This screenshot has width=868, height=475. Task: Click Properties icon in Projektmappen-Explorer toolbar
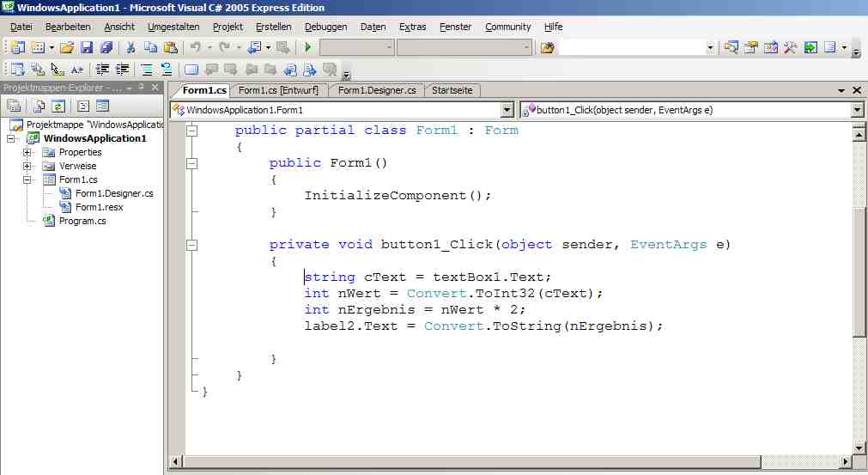(x=14, y=106)
